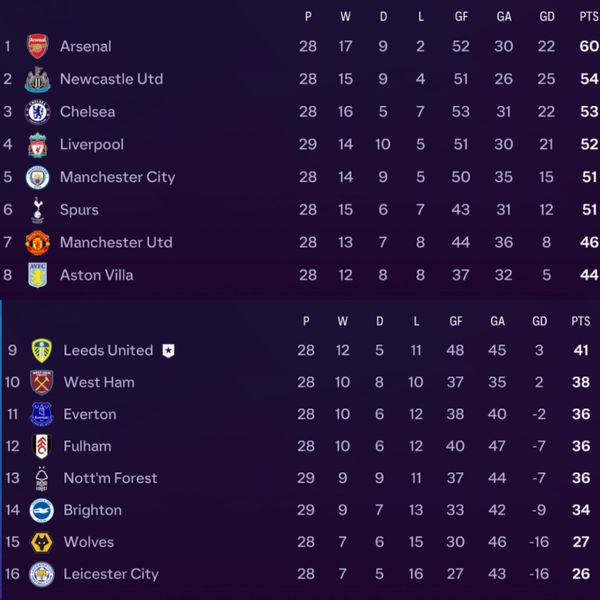The height and width of the screenshot is (600, 600).
Task: Click the star badge next to Leeds United
Action: [168, 351]
